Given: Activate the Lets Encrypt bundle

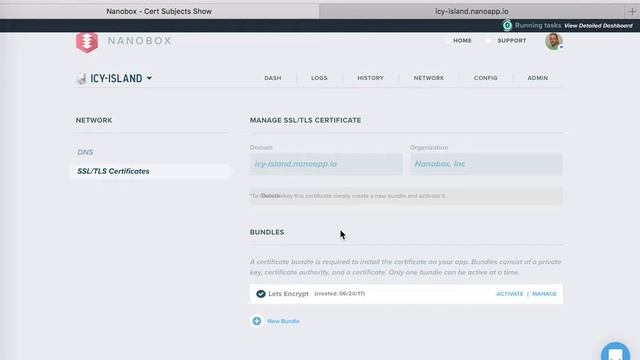Looking at the screenshot, I should click(x=509, y=294).
